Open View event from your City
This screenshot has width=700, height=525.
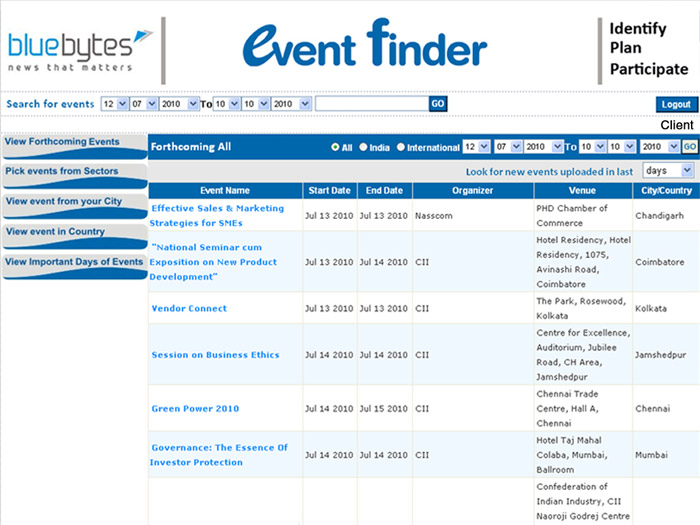point(75,206)
